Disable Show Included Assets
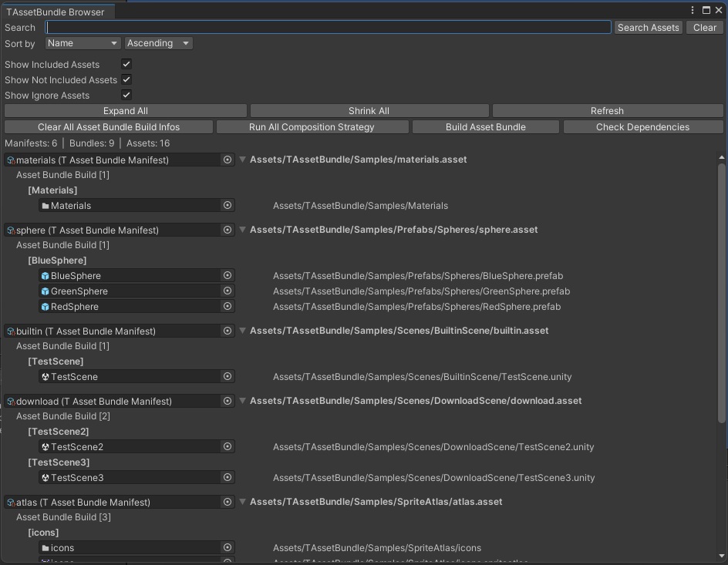Screen dimensions: 728x565 (125, 64)
